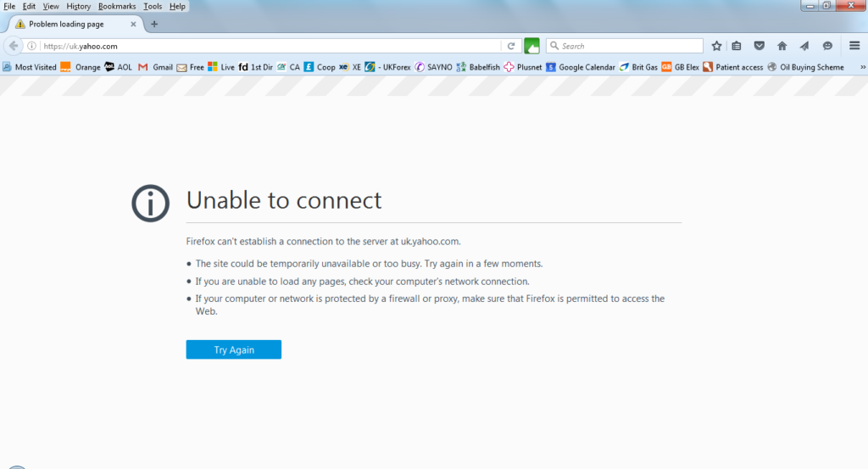Show more bookmarks chevron

pyautogui.click(x=862, y=67)
